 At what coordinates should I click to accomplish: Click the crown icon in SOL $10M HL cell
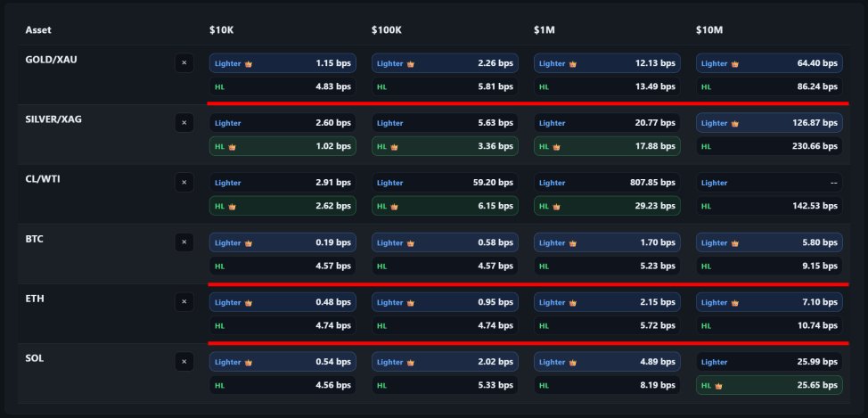coord(718,386)
